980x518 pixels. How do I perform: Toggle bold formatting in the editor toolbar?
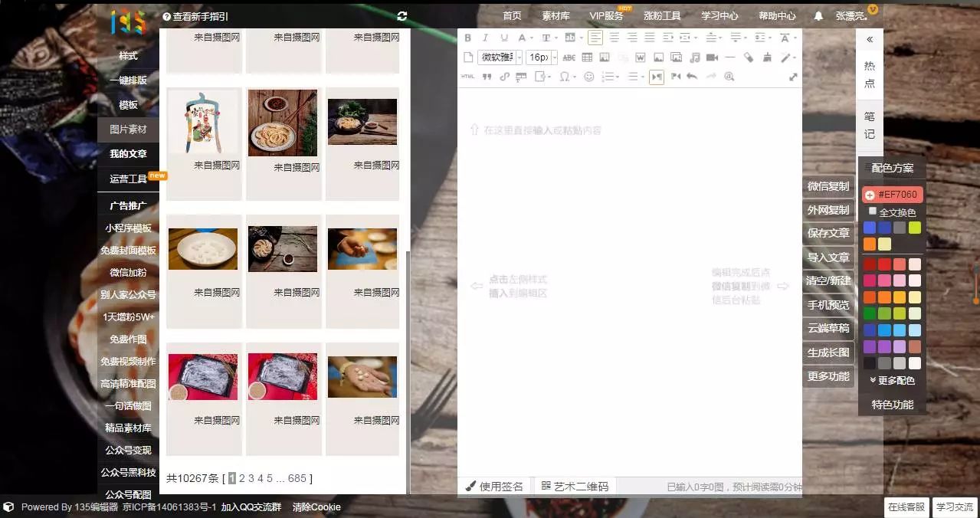tap(467, 37)
